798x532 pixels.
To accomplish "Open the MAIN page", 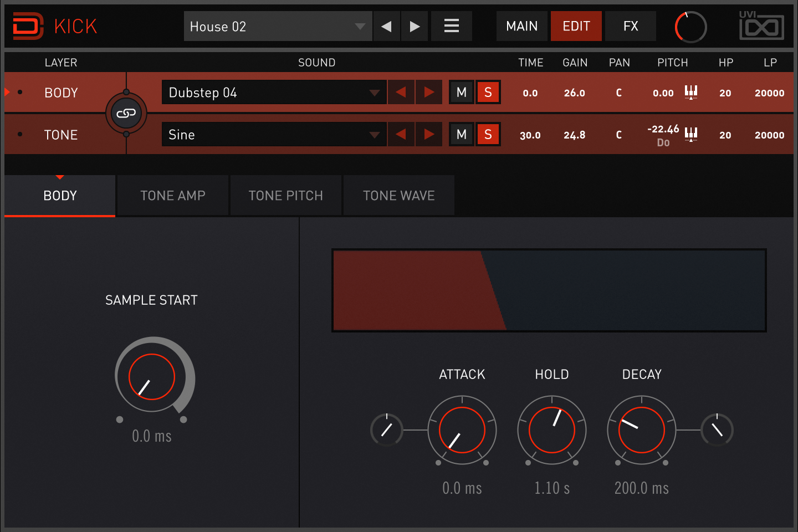I will (521, 26).
